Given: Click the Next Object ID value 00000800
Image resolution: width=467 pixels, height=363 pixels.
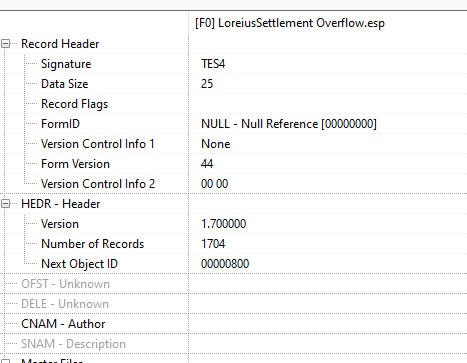Looking at the screenshot, I should click(225, 264).
